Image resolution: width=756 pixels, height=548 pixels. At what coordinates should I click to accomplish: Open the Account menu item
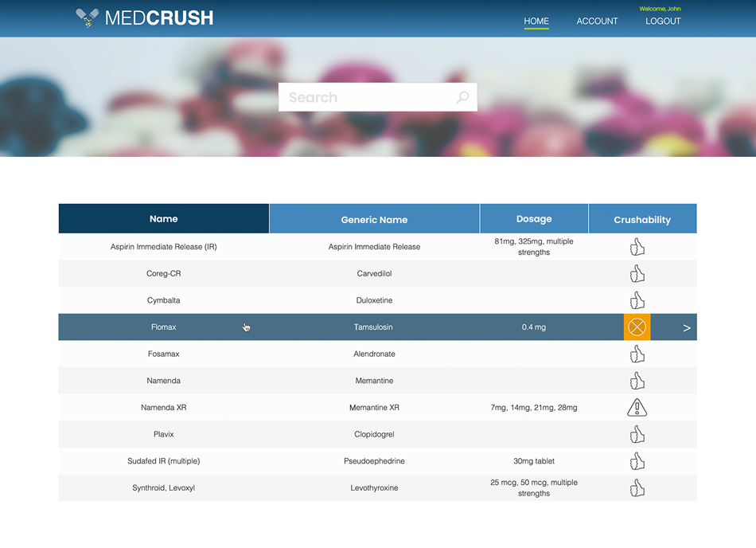597,22
